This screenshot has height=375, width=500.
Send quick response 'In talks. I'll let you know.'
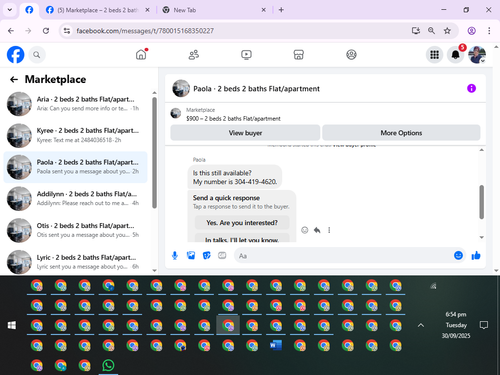242,238
